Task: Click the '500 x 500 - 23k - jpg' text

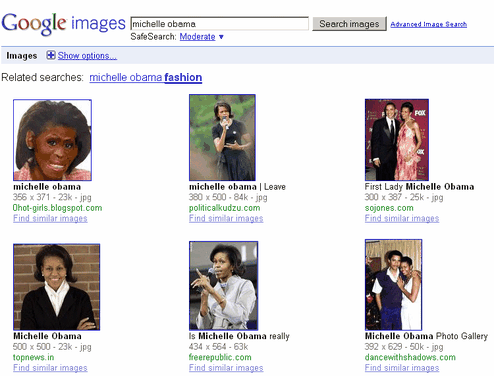Action: pyautogui.click(x=52, y=347)
